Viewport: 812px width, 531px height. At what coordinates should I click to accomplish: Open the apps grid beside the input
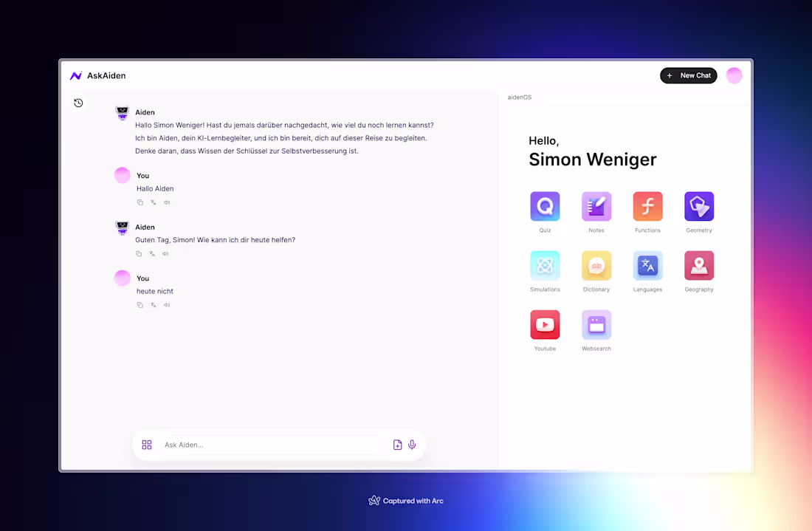147,445
